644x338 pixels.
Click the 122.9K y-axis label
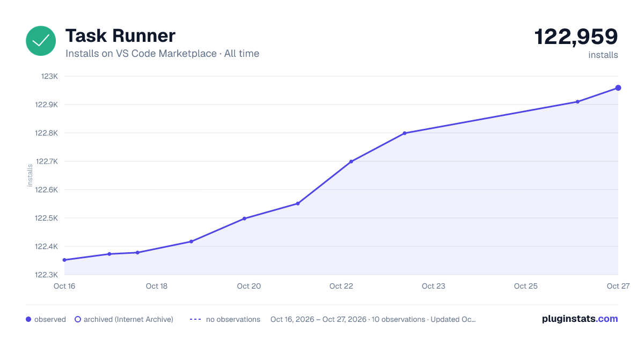(x=47, y=105)
